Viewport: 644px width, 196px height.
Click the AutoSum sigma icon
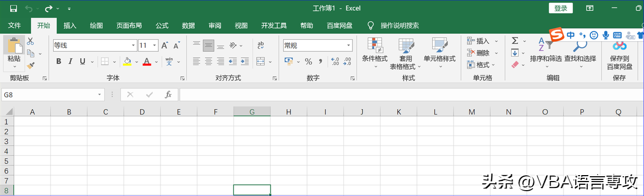tap(515, 41)
